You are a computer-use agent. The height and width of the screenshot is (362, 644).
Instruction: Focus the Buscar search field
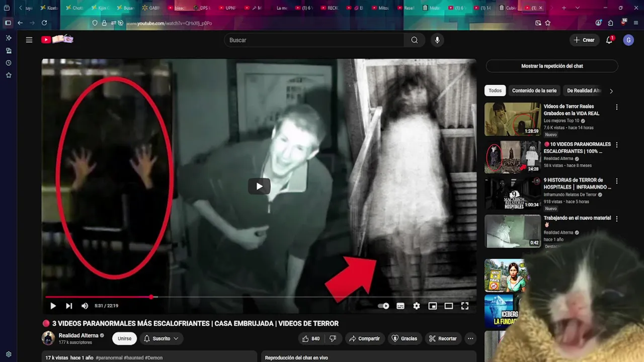tap(314, 40)
